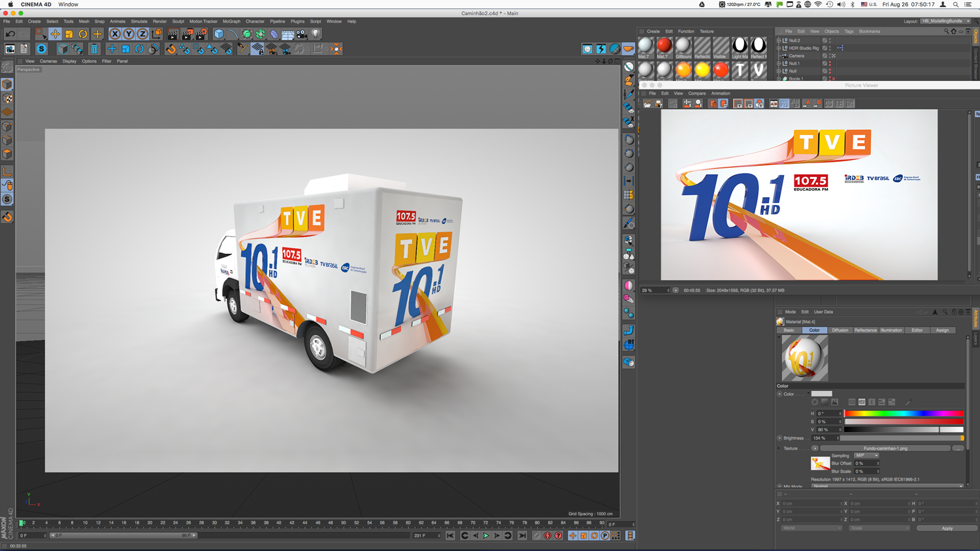Open the Simulate menu
The height and width of the screenshot is (551, 980).
[139, 22]
